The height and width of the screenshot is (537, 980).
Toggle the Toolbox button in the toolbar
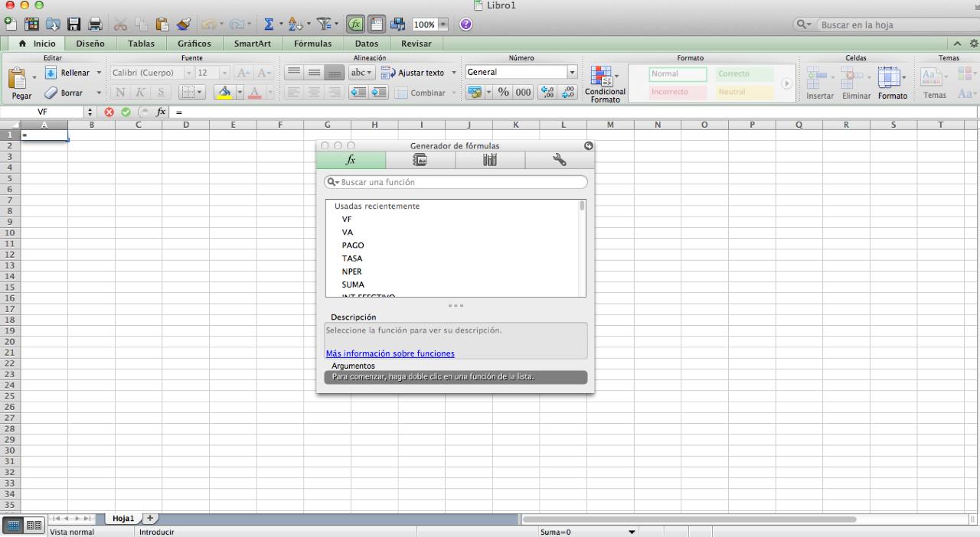[x=377, y=24]
